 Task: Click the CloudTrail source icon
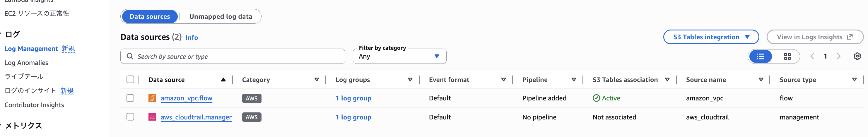click(152, 117)
